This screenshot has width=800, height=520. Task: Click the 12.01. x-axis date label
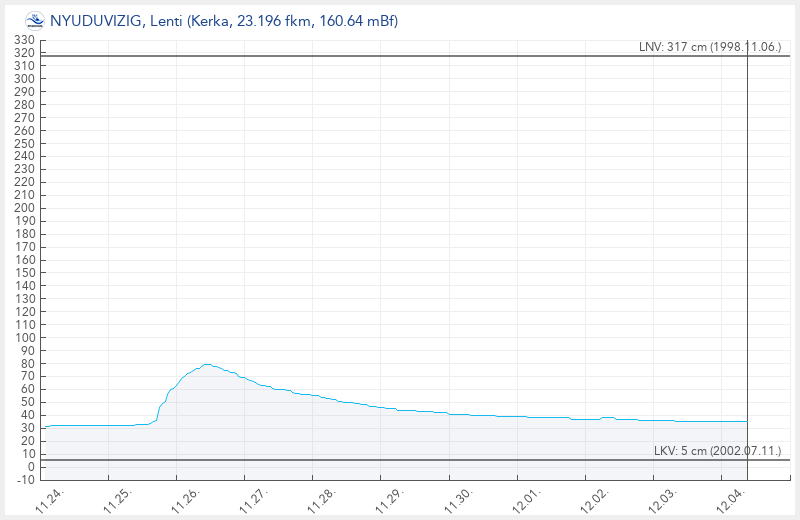pos(527,500)
